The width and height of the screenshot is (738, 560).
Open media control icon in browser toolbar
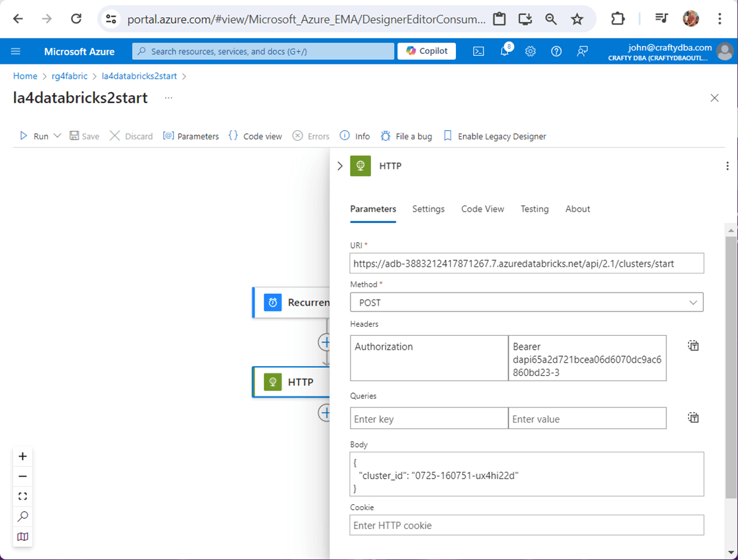(661, 19)
